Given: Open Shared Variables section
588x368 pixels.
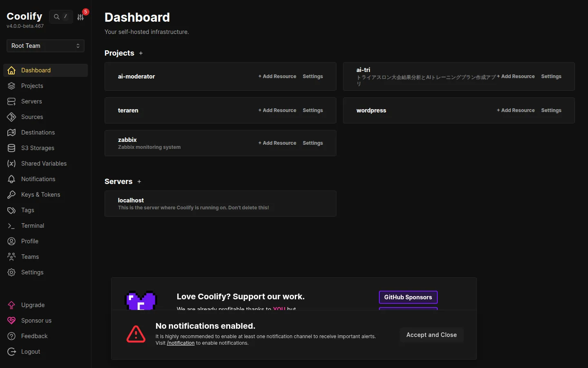Looking at the screenshot, I should 44,164.
